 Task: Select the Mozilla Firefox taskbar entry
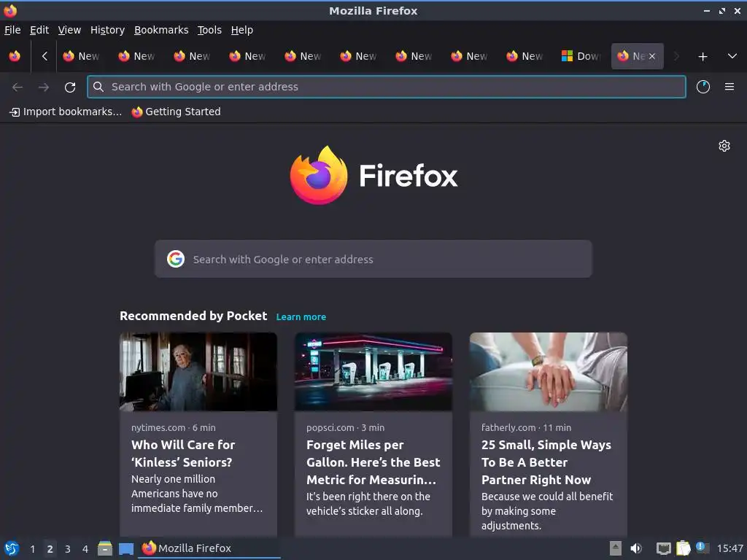pyautogui.click(x=209, y=548)
